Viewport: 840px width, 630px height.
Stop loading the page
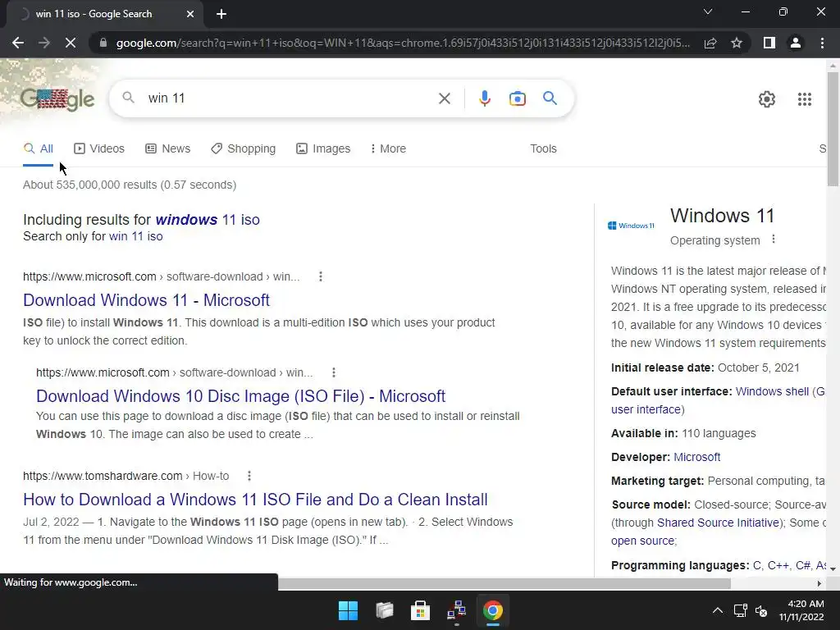tap(71, 43)
